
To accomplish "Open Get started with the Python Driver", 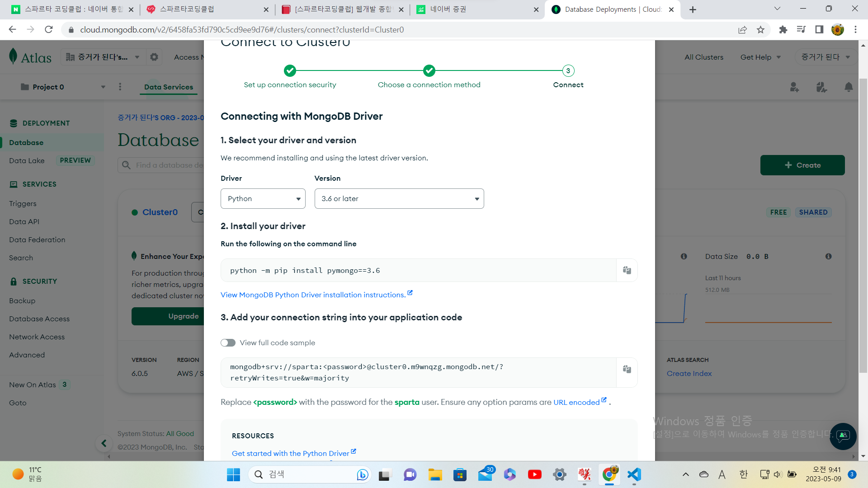I will tap(294, 453).
